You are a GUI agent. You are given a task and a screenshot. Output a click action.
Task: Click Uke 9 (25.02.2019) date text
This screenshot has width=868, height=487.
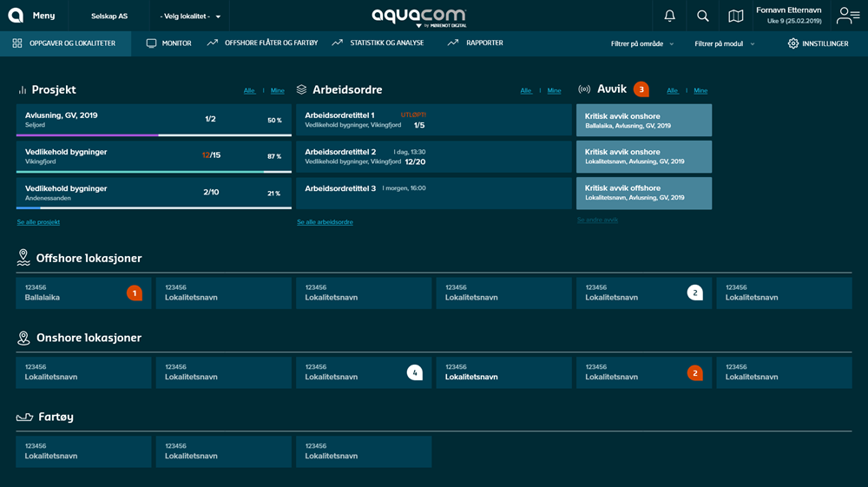794,21
